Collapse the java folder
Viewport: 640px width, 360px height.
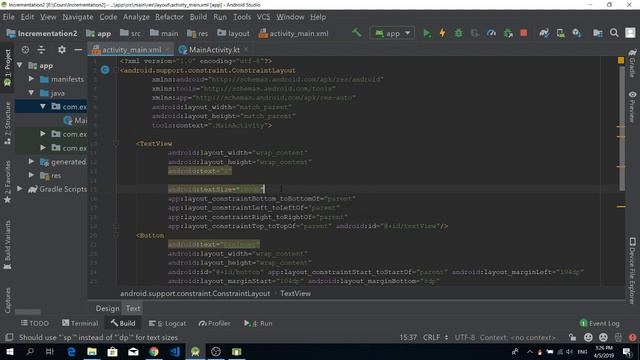pyautogui.click(x=31, y=93)
